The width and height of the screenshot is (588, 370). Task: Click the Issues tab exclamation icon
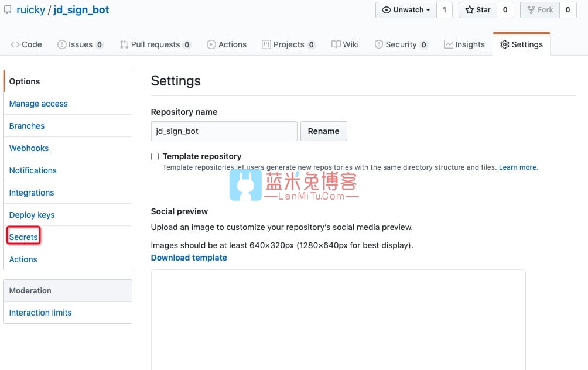click(x=61, y=44)
